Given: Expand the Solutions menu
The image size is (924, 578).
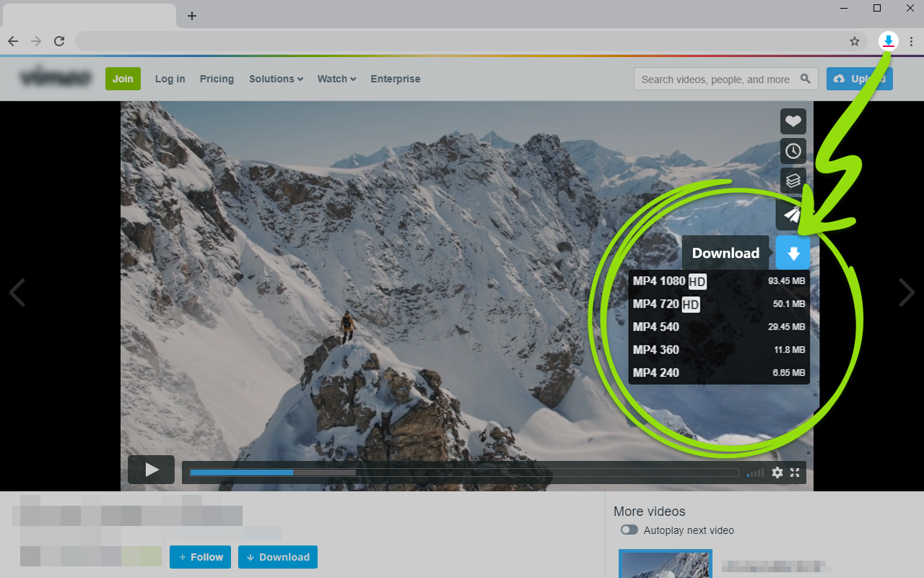Looking at the screenshot, I should point(275,79).
